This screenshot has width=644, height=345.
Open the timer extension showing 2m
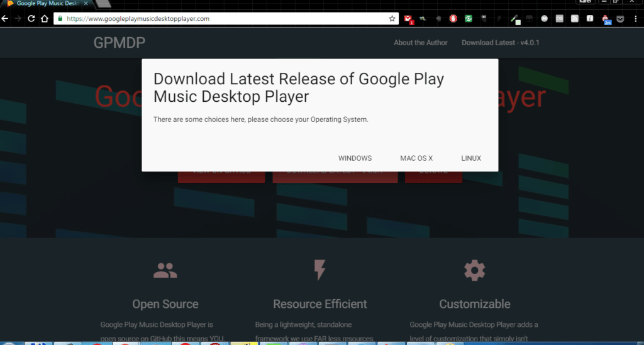tap(606, 19)
